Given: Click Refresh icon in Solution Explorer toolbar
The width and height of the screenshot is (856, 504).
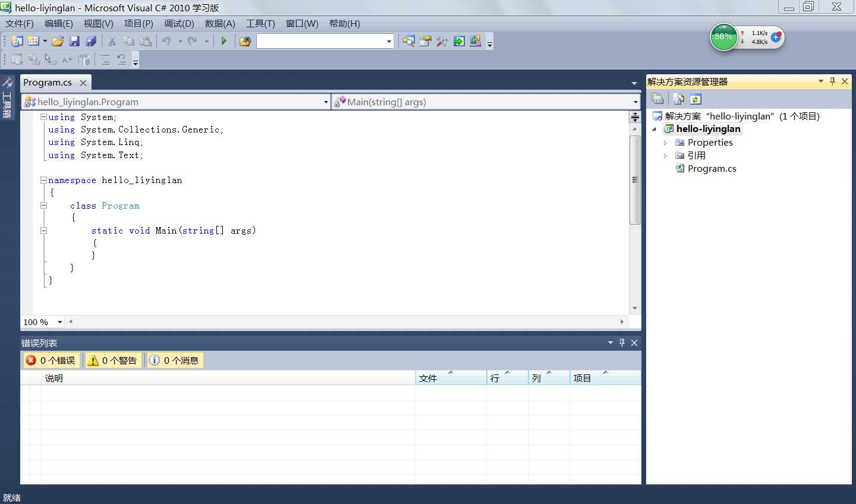Looking at the screenshot, I should point(695,99).
